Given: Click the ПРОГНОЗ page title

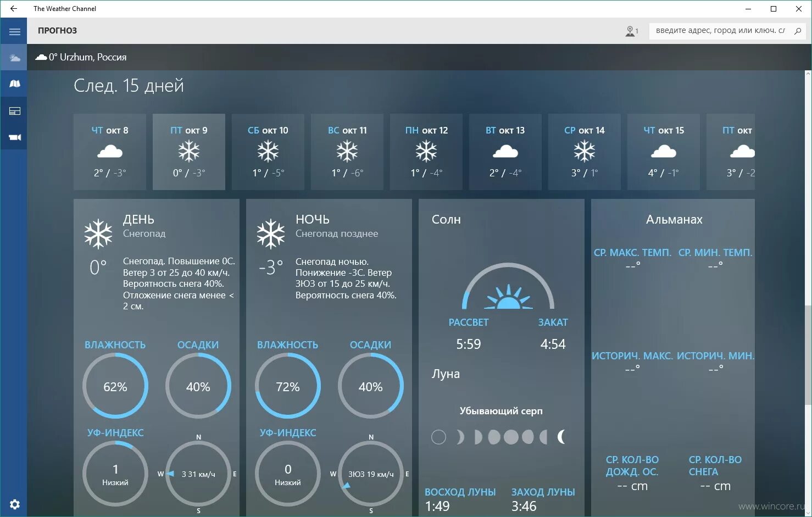Looking at the screenshot, I should (57, 31).
